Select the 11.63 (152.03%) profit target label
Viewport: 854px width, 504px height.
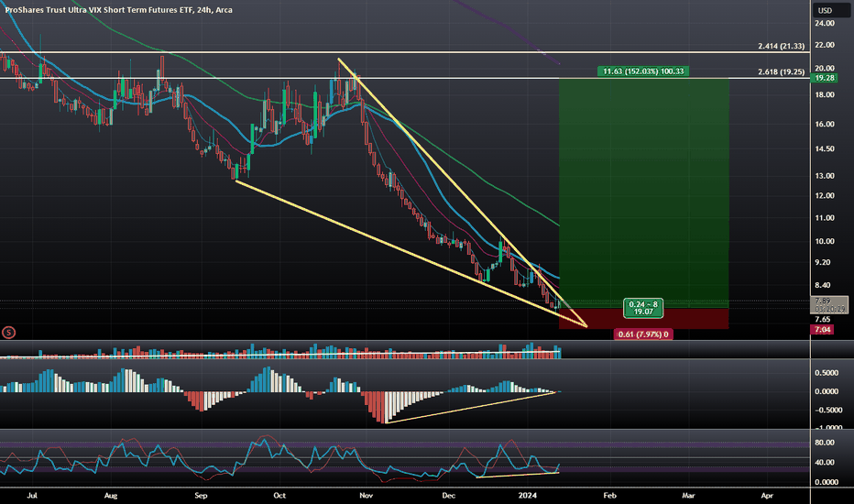click(643, 71)
